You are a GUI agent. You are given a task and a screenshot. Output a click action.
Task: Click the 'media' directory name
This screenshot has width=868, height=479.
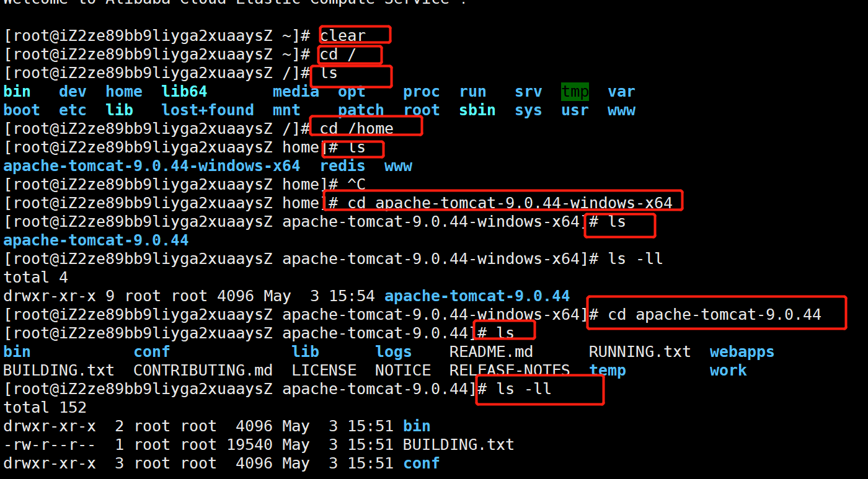[296, 92]
